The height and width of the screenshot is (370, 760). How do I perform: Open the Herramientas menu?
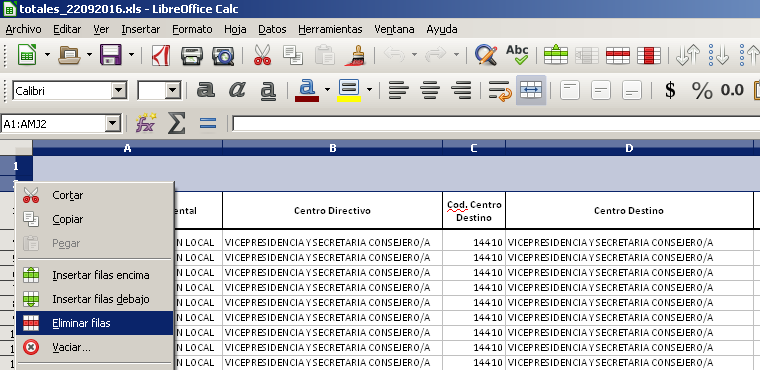330,29
